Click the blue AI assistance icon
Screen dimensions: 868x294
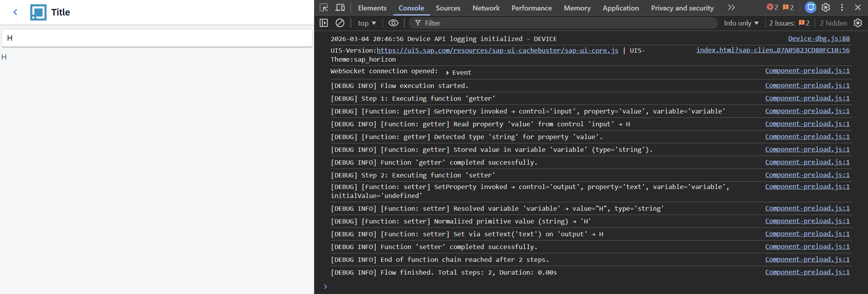click(810, 7)
